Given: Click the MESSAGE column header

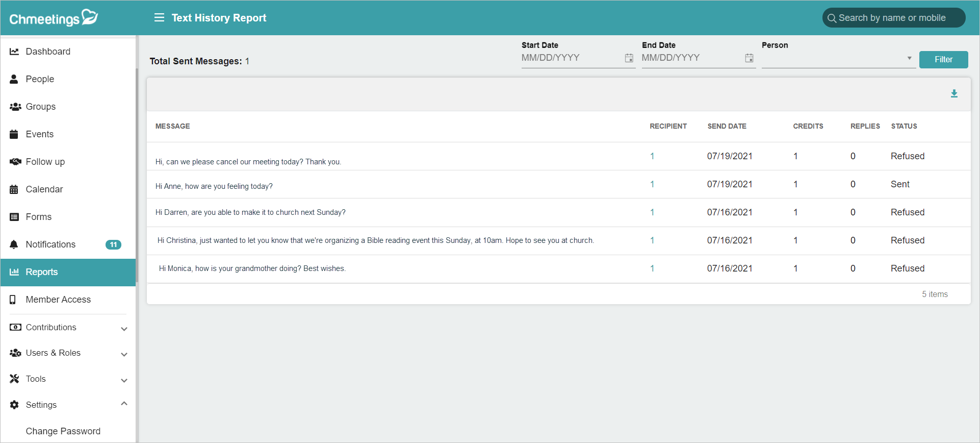Looking at the screenshot, I should [x=172, y=126].
